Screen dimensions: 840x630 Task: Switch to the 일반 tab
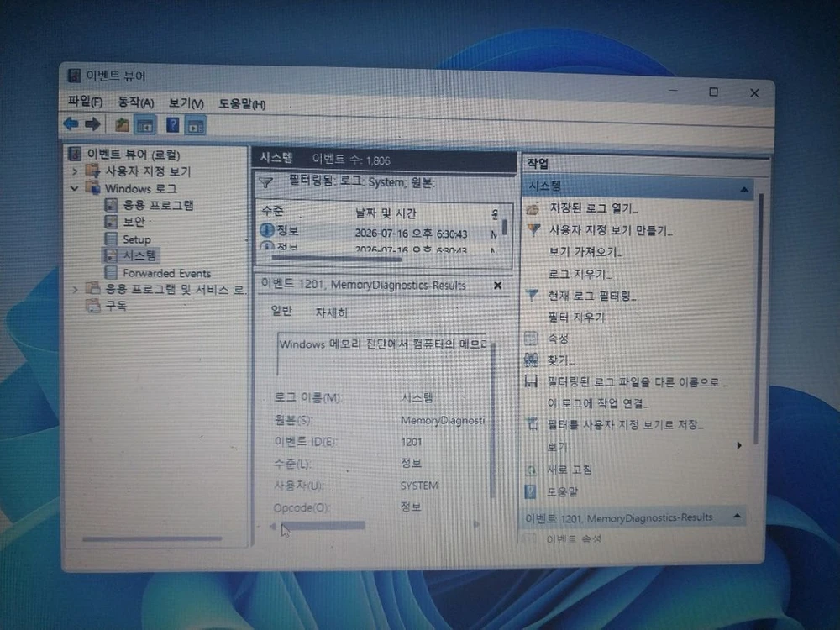[281, 311]
